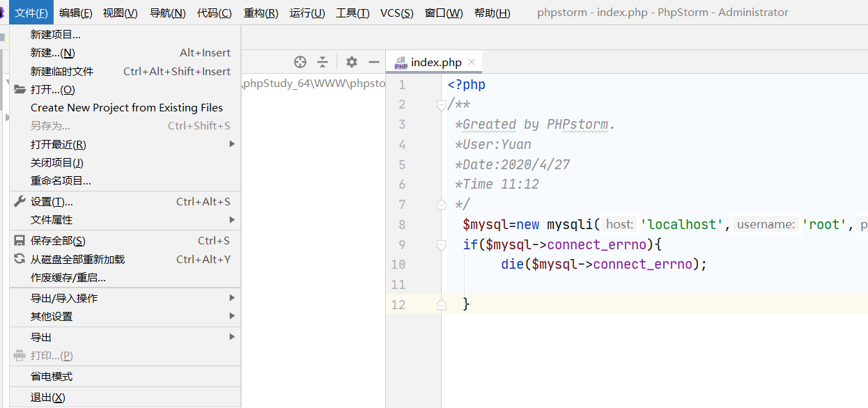Select 关闭项目(J) menu entry

click(x=125, y=162)
